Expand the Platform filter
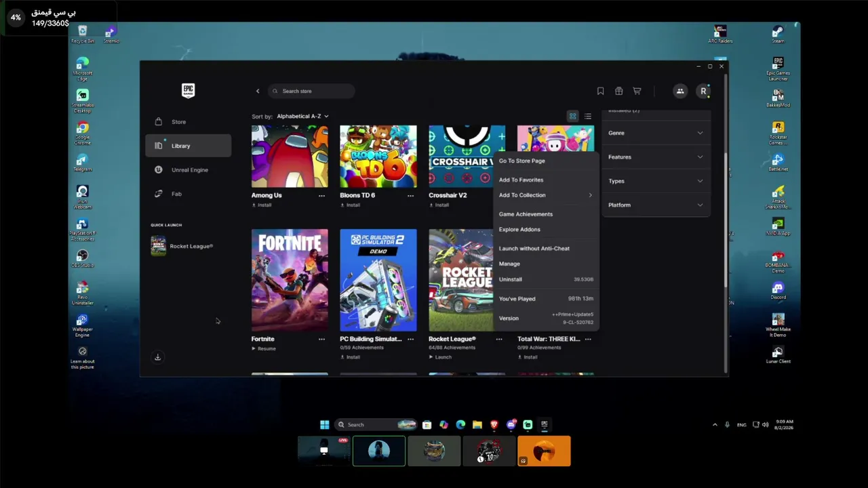 point(656,205)
